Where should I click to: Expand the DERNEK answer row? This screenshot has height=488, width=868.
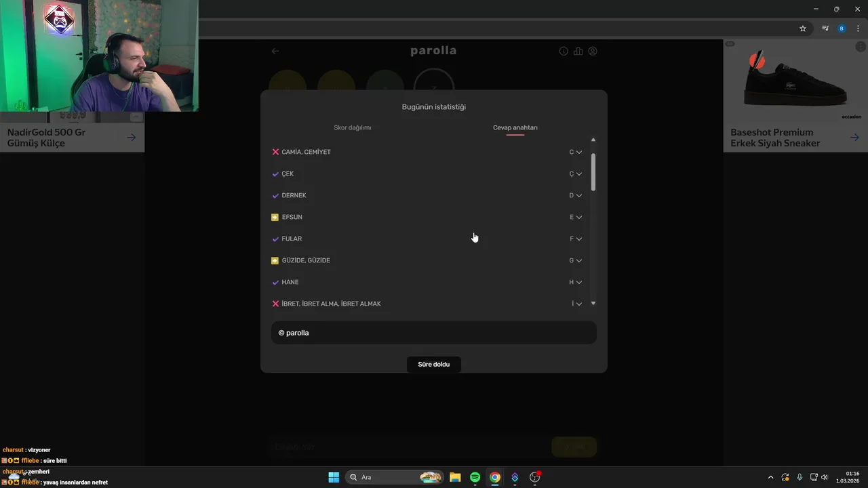point(427,195)
